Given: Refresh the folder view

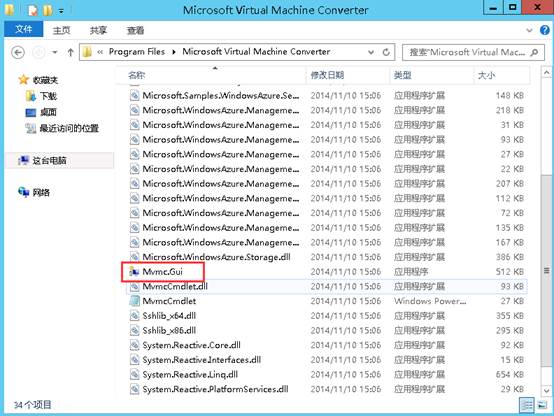Looking at the screenshot, I should (x=386, y=52).
